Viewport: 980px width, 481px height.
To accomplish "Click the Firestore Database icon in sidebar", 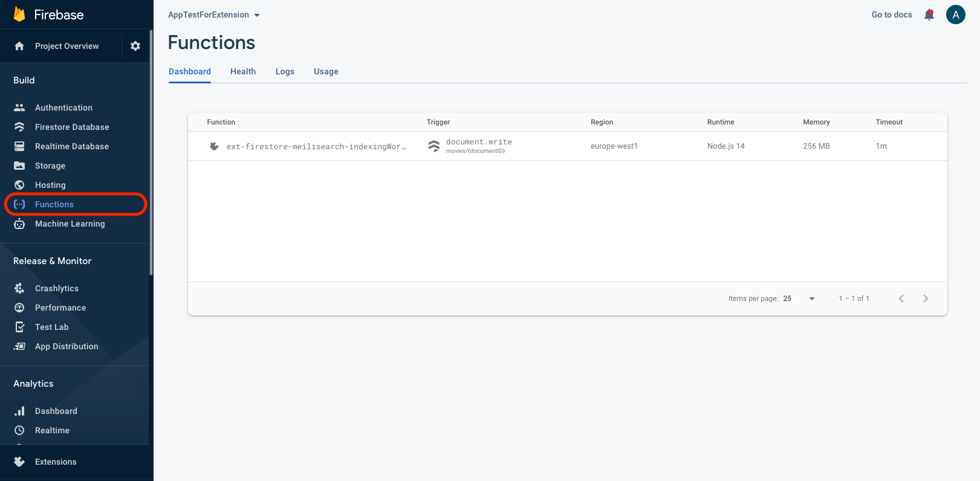I will (x=19, y=127).
